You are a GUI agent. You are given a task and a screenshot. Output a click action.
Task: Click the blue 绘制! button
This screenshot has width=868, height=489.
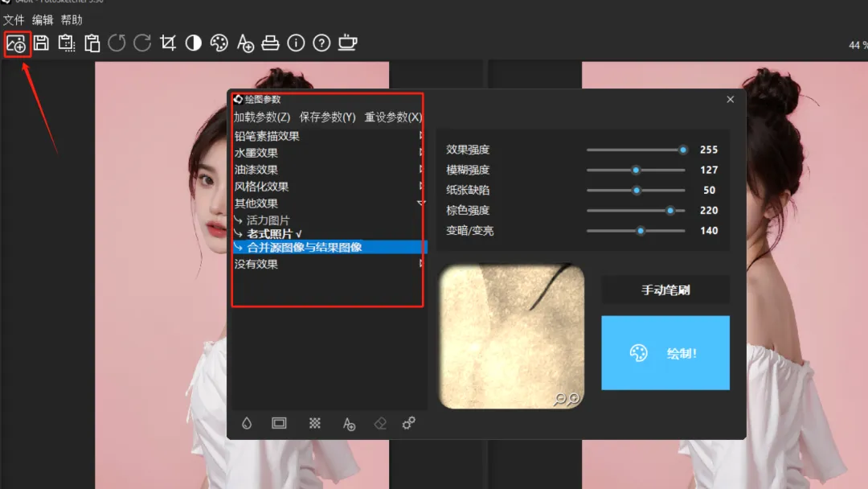pyautogui.click(x=665, y=353)
